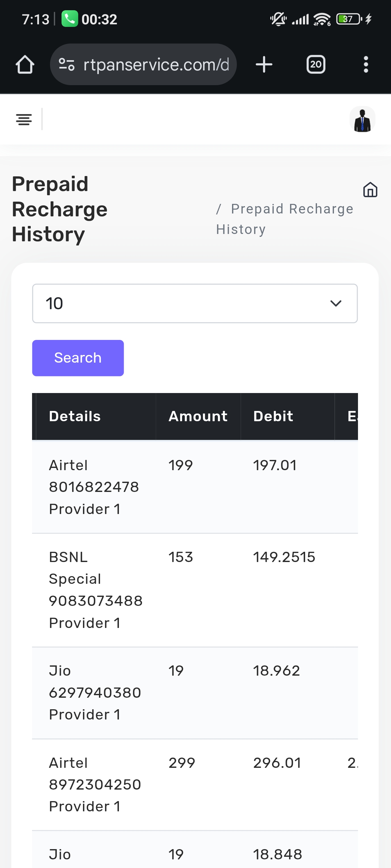The width and height of the screenshot is (391, 868).
Task: Open a new tab with plus icon
Action: tap(264, 64)
